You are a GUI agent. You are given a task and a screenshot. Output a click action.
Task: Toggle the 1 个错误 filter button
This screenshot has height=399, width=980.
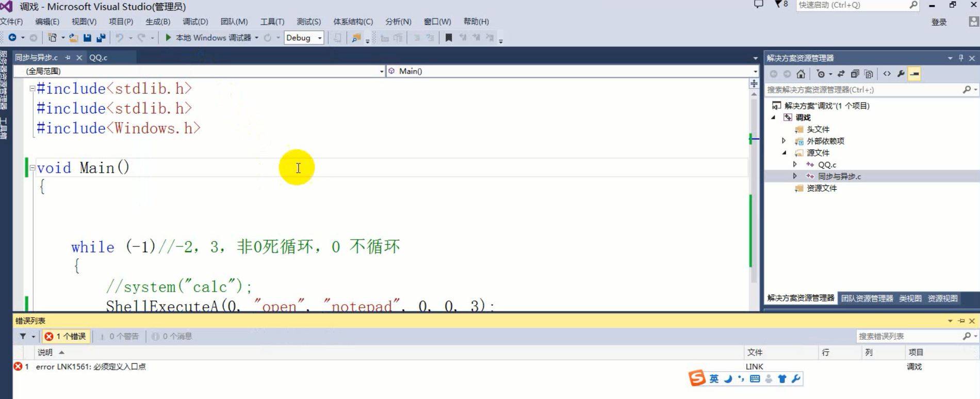point(66,336)
